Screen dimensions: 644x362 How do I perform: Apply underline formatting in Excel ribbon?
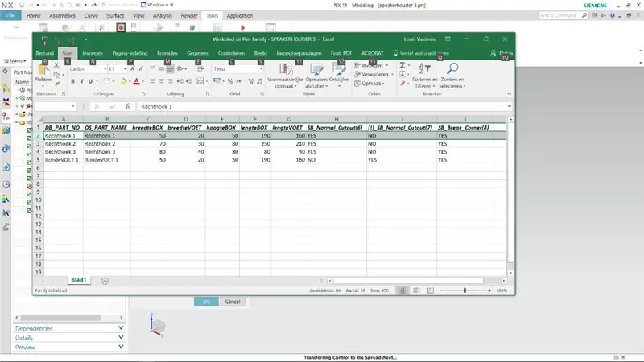tap(90, 81)
